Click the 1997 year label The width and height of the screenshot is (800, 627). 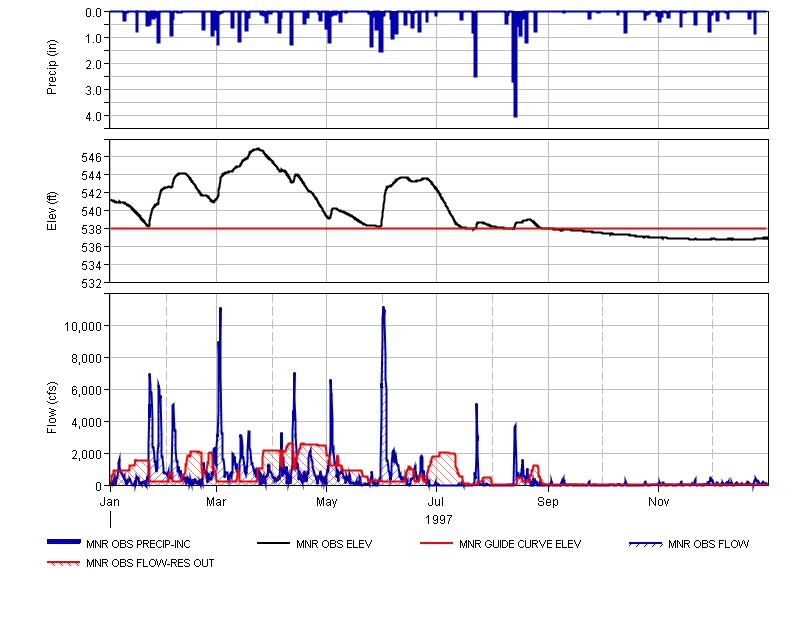pyautogui.click(x=438, y=520)
